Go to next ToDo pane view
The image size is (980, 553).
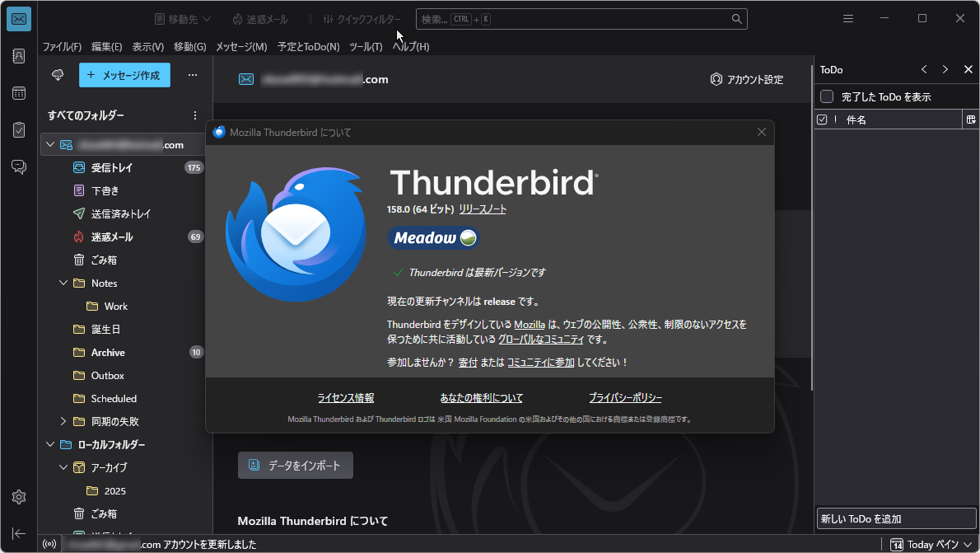pyautogui.click(x=945, y=69)
